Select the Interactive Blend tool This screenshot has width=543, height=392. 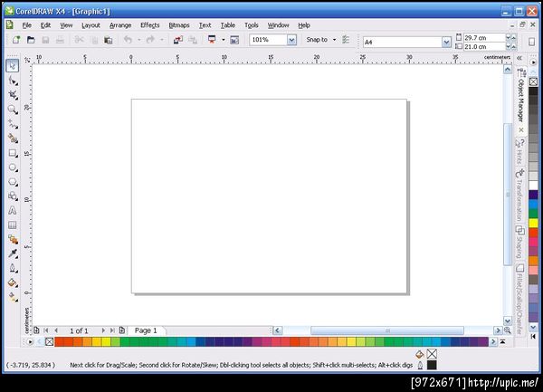(x=13, y=239)
